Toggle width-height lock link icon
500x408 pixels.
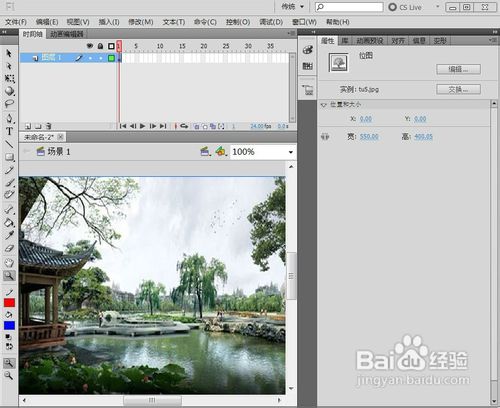click(x=325, y=137)
